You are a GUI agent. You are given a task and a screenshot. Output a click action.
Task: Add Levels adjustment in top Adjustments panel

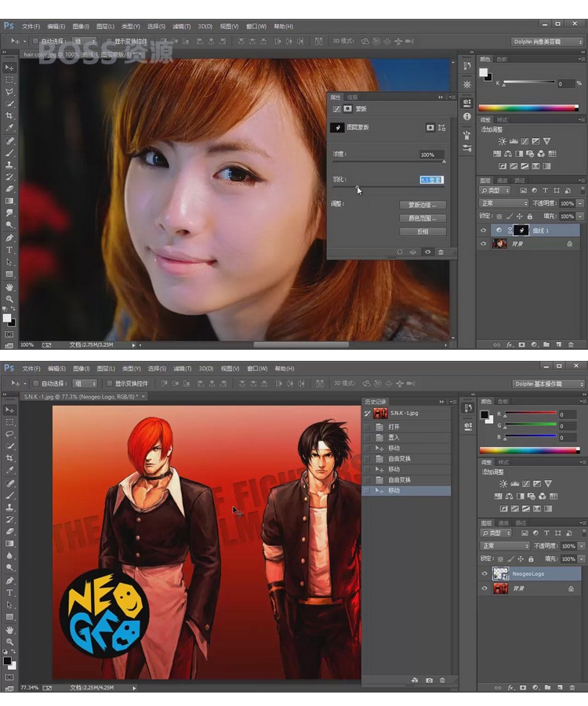click(x=514, y=141)
